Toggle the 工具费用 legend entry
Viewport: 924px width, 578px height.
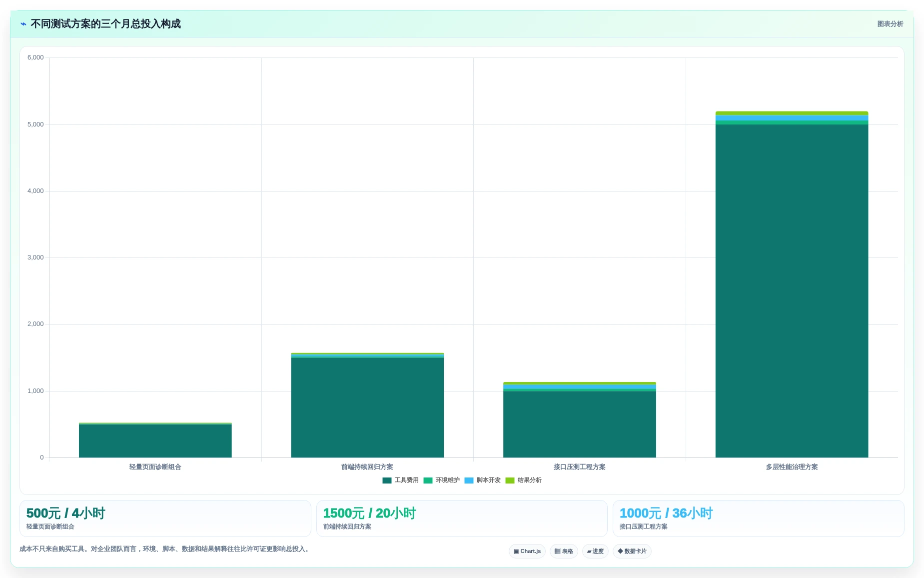(x=400, y=480)
